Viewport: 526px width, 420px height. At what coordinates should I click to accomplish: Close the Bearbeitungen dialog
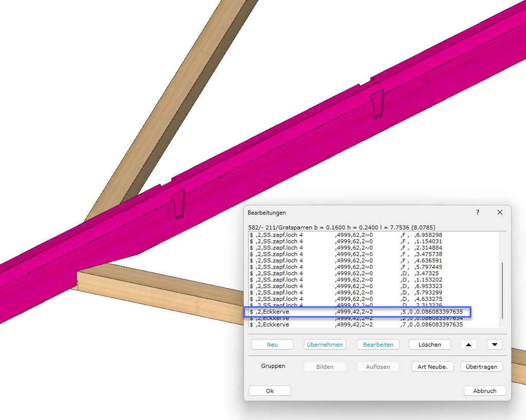(x=499, y=212)
